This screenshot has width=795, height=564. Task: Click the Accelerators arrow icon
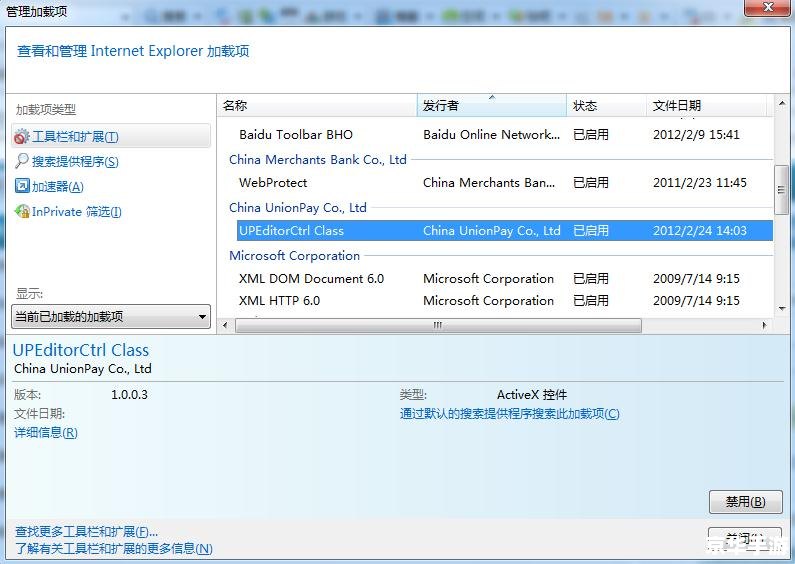[22, 186]
